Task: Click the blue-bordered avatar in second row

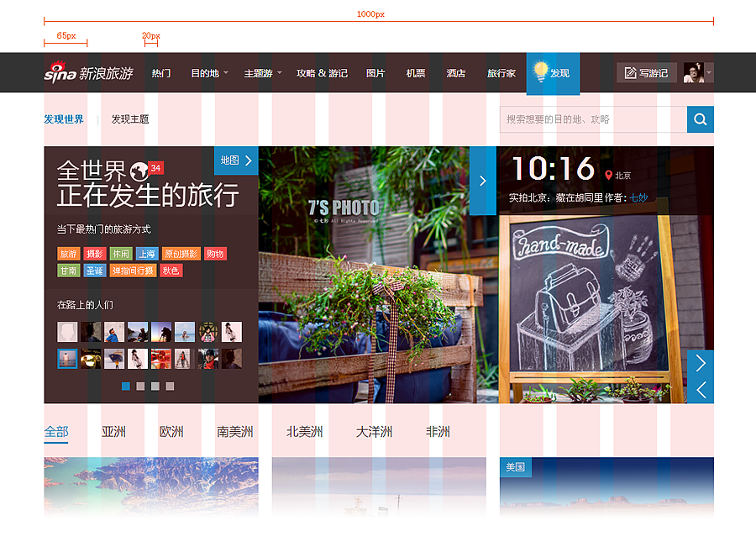Action: coord(67,359)
